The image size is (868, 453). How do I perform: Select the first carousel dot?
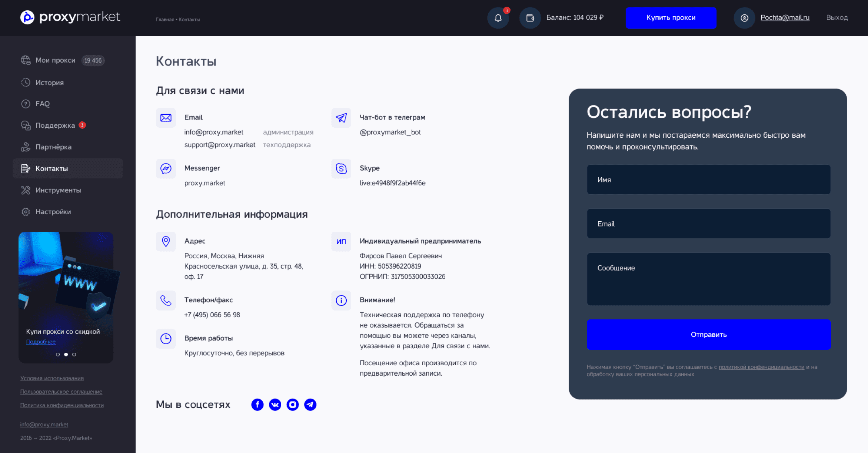click(x=58, y=355)
